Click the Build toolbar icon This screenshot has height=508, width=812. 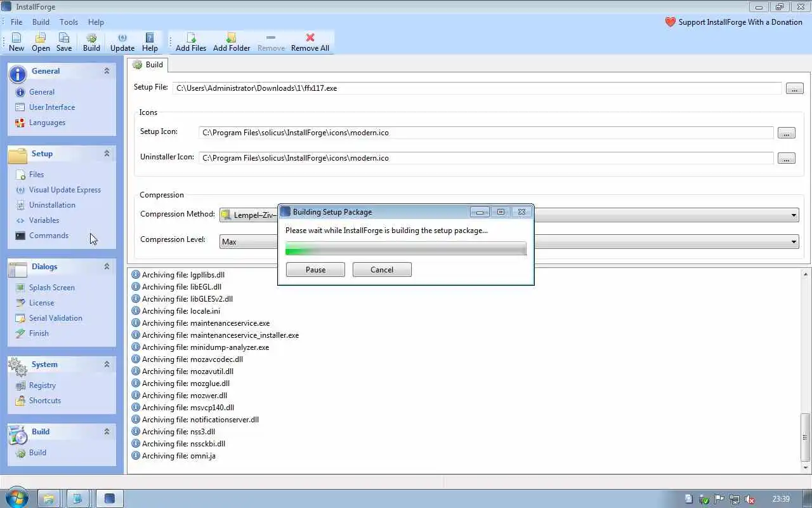[91, 42]
